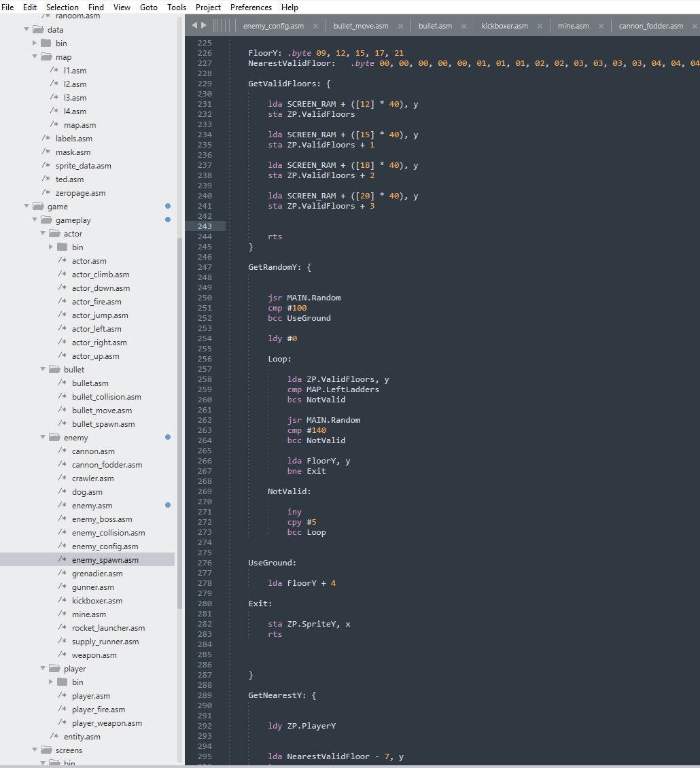This screenshot has width=700, height=768.
Task: Open bullet_collision.asm file
Action: click(106, 397)
